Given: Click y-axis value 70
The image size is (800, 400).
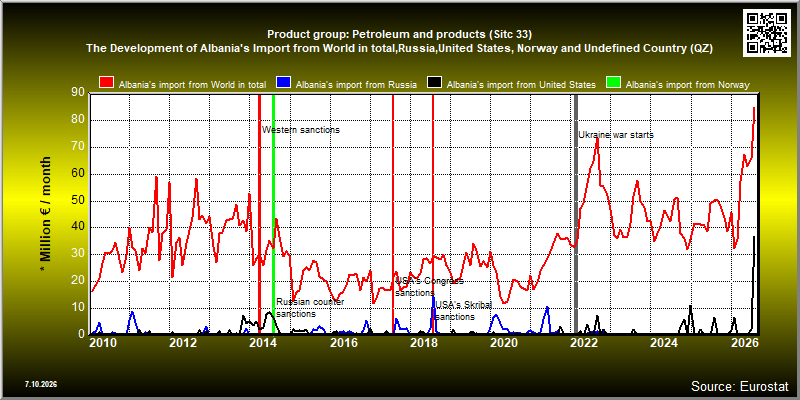Looking at the screenshot, I should [x=79, y=147].
